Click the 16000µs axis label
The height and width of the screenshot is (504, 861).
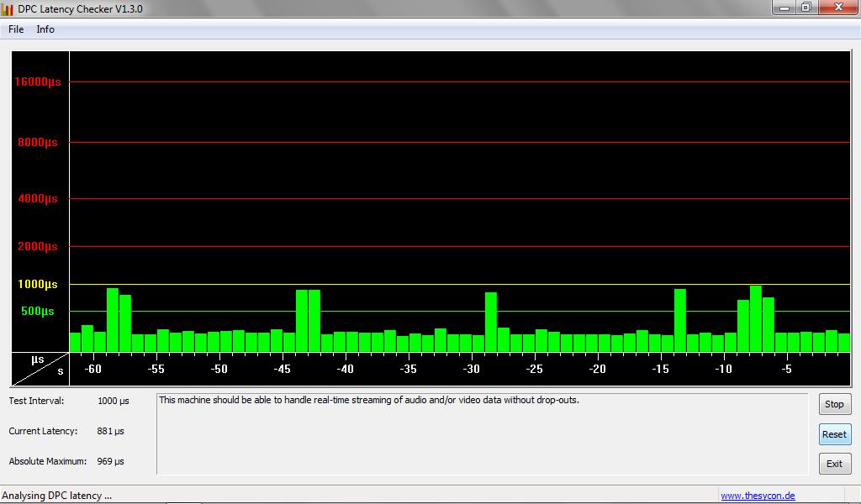37,81
